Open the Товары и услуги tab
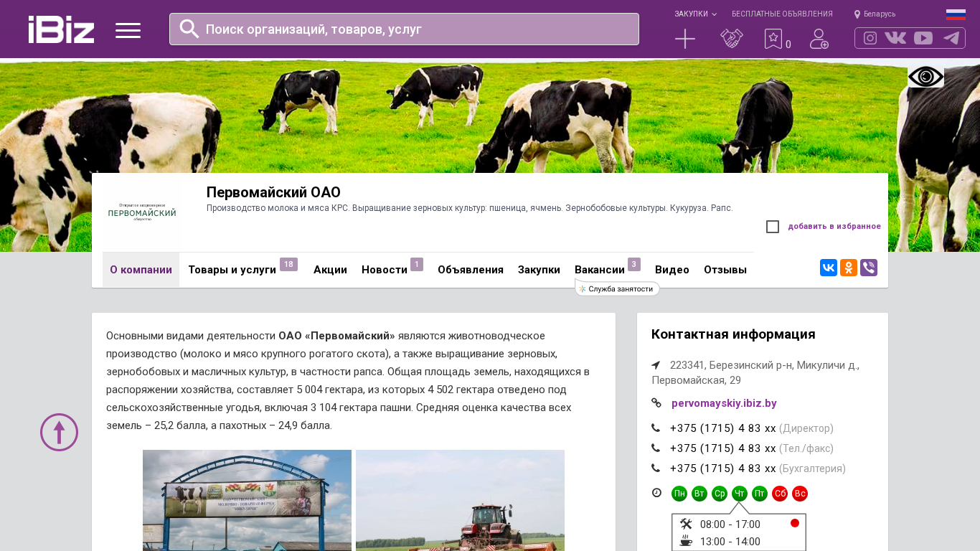 (x=242, y=270)
